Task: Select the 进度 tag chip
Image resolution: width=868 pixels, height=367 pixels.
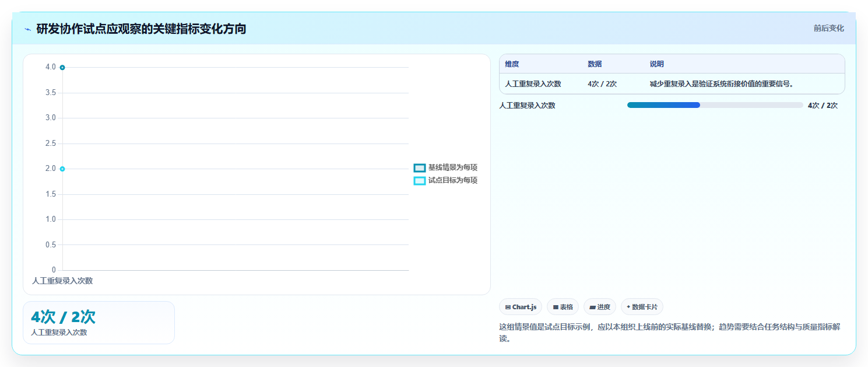Action: 600,307
